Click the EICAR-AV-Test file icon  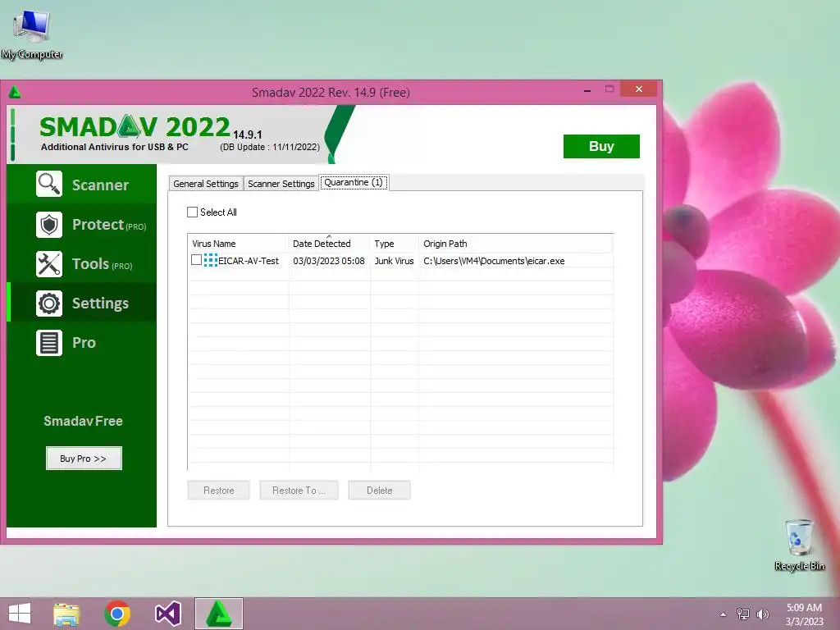click(211, 260)
